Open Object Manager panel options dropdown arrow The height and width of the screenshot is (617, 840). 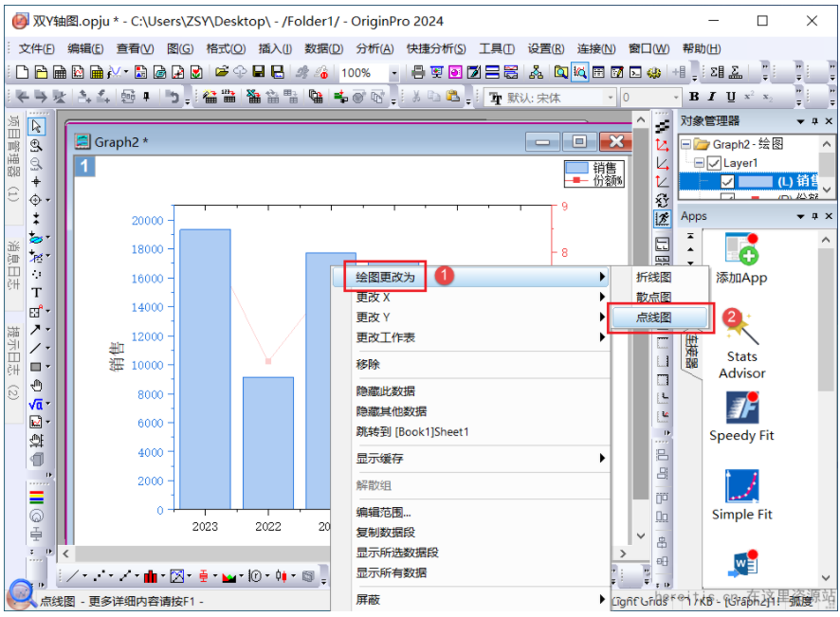[800, 121]
